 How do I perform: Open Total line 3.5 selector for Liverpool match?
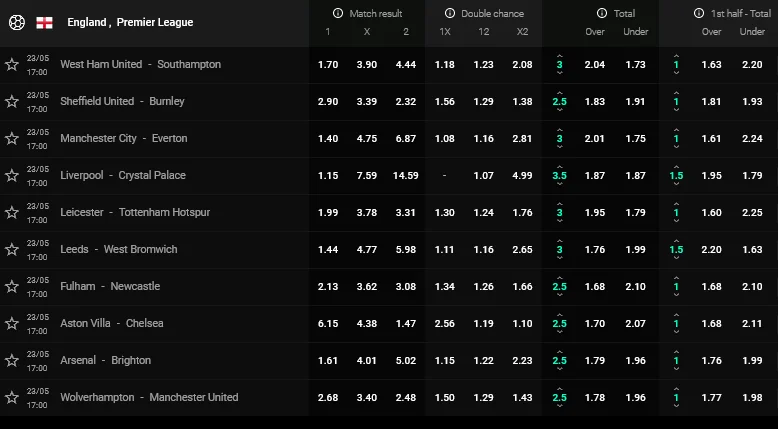point(560,175)
